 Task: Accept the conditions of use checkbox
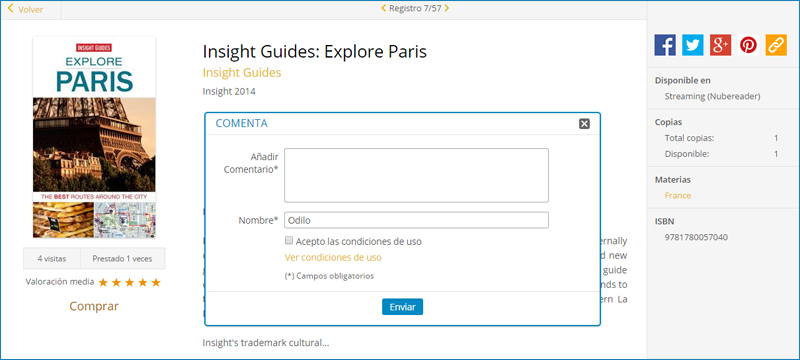289,241
